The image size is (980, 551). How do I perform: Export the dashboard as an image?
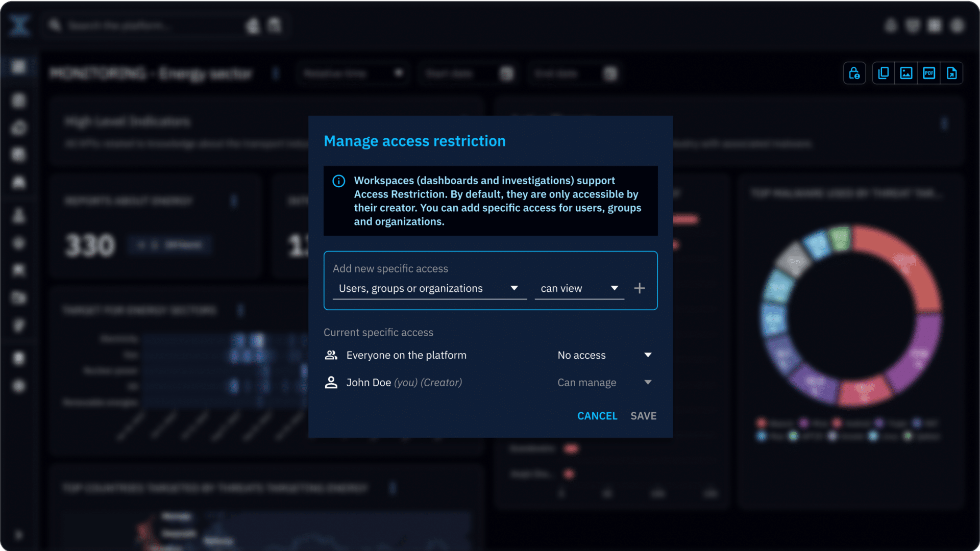(x=906, y=73)
